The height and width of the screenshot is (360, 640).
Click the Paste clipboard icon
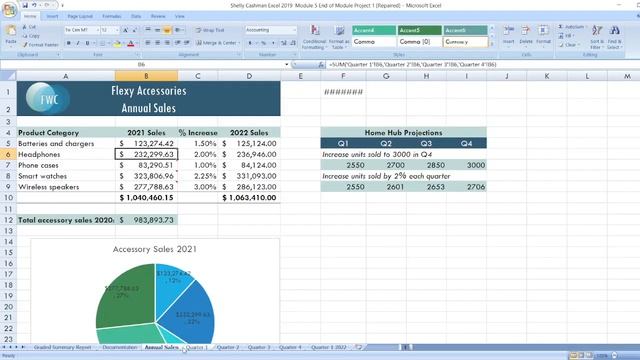(x=11, y=31)
